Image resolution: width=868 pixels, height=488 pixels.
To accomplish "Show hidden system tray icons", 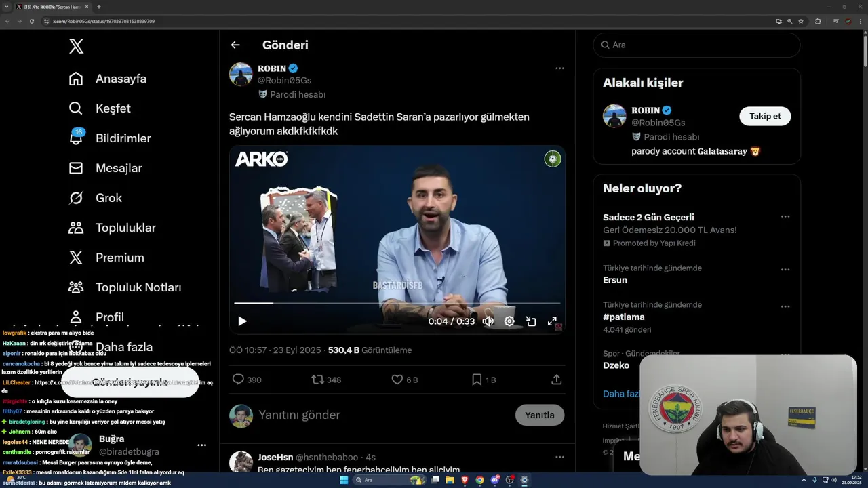I will point(805,480).
